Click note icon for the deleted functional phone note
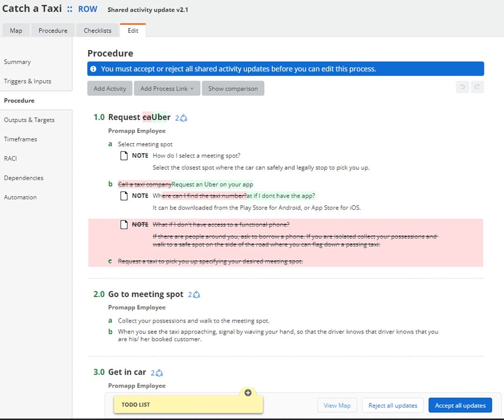 point(124,224)
